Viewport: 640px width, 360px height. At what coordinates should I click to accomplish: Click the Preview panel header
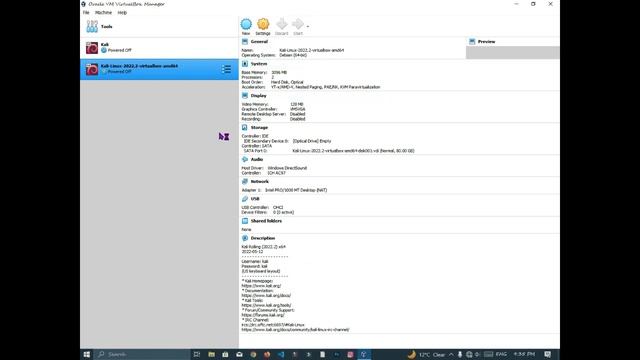[487, 42]
